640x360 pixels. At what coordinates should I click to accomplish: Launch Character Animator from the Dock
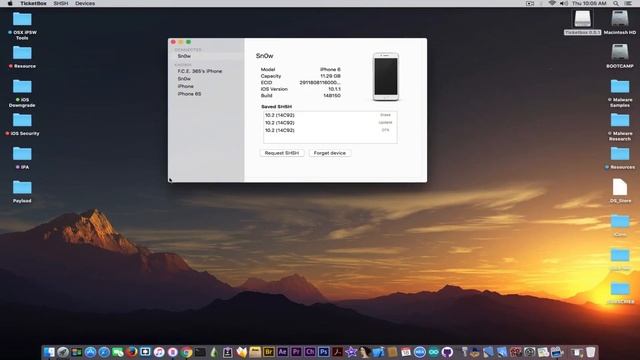coord(310,352)
